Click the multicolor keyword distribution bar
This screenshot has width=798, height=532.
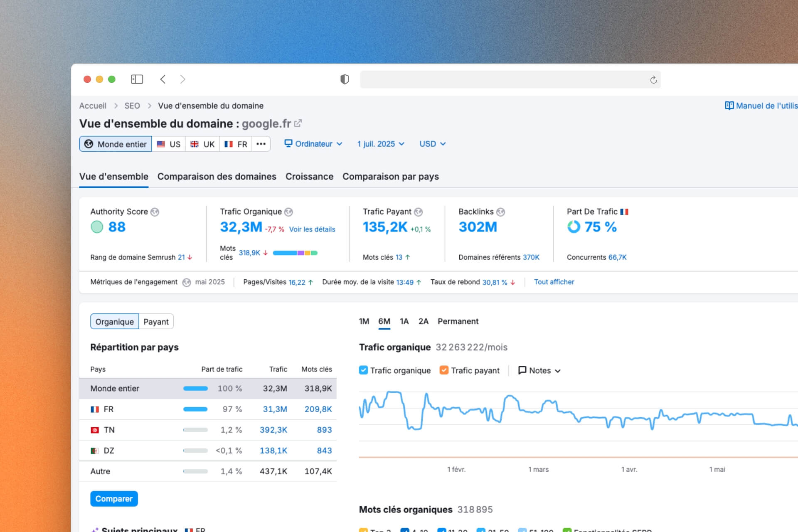pyautogui.click(x=295, y=253)
